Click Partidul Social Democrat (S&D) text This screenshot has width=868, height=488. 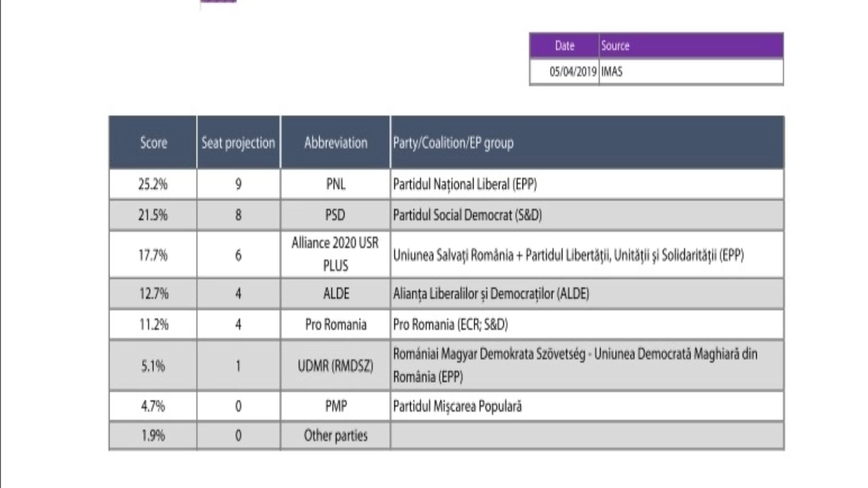(467, 215)
